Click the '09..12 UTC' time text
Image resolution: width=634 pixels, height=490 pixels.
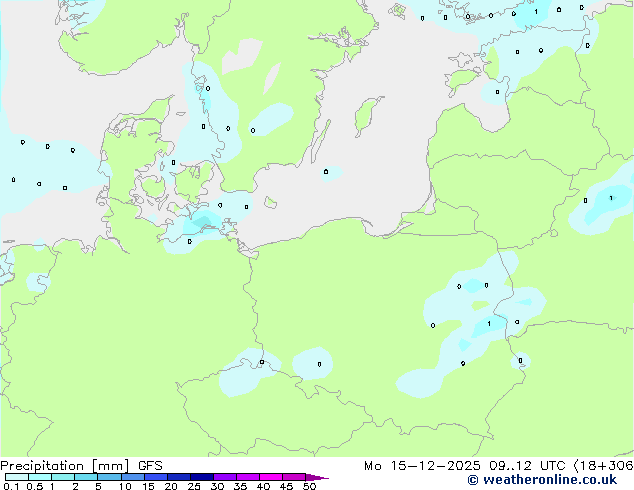click(x=527, y=466)
